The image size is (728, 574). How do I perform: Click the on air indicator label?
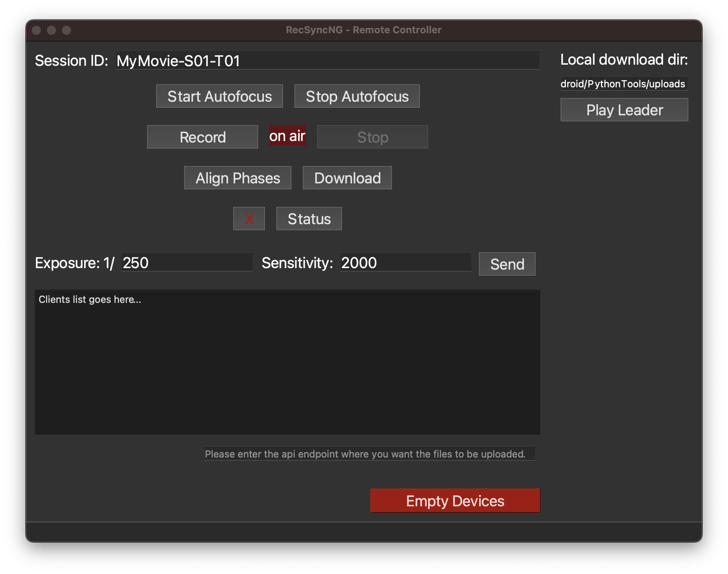point(287,136)
